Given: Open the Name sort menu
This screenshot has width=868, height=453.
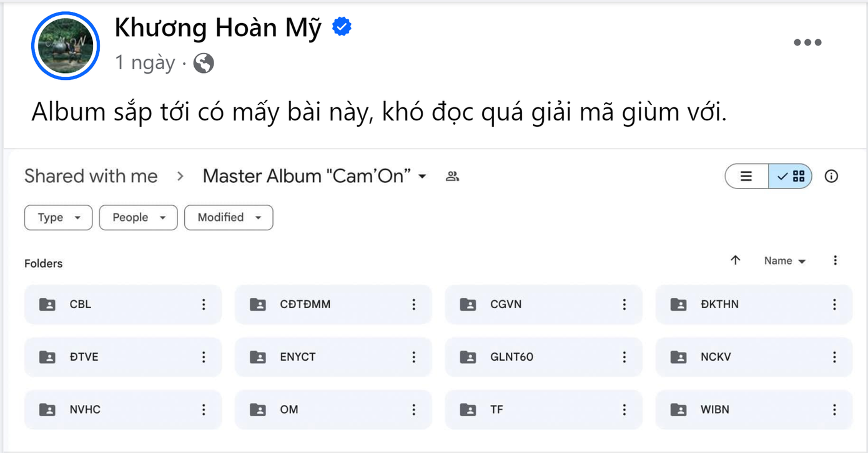Looking at the screenshot, I should 784,260.
